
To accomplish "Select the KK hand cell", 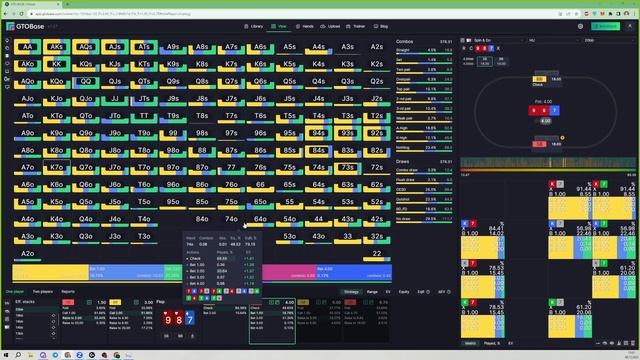I will (56, 64).
